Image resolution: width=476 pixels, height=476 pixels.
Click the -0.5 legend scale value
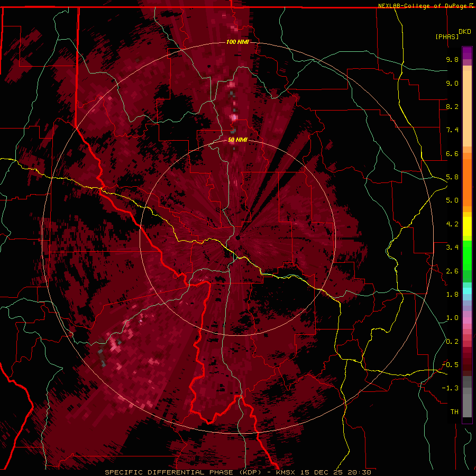[x=450, y=365]
